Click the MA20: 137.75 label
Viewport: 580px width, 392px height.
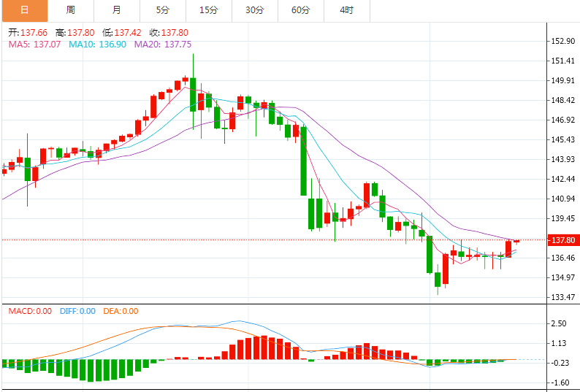point(163,45)
